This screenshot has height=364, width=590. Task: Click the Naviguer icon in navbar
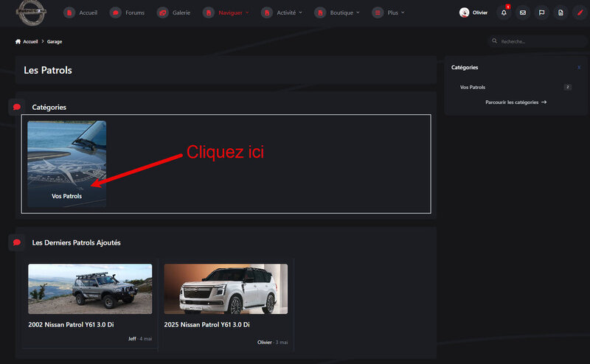(209, 13)
